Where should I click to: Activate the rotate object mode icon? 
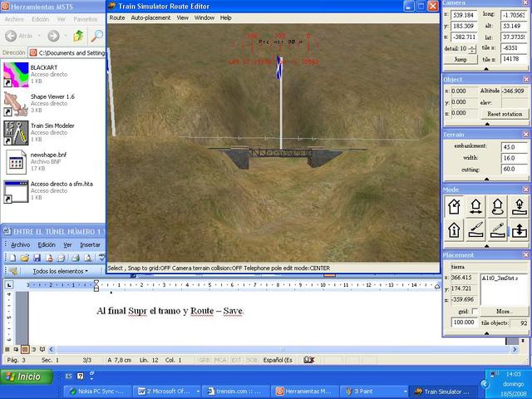(x=498, y=206)
